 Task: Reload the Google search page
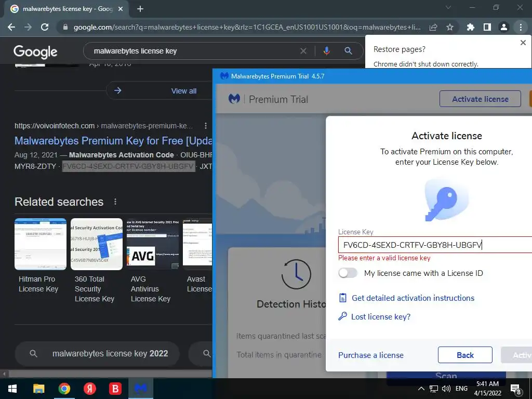coord(45,27)
